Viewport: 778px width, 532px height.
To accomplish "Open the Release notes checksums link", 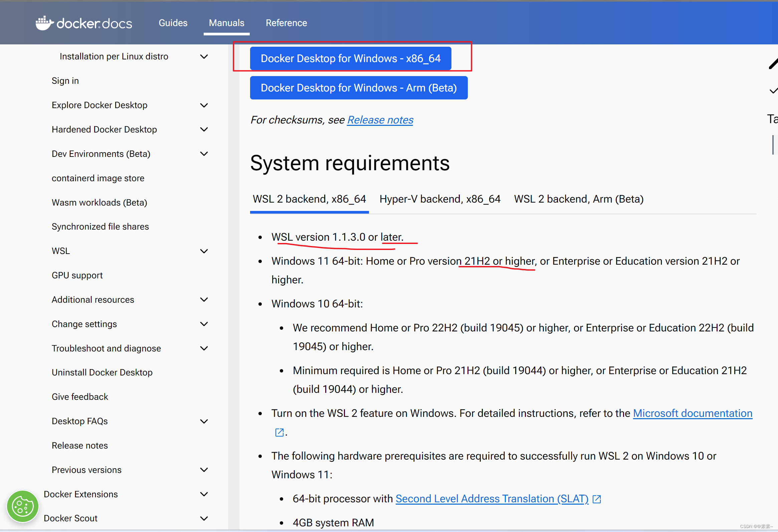I will [380, 120].
